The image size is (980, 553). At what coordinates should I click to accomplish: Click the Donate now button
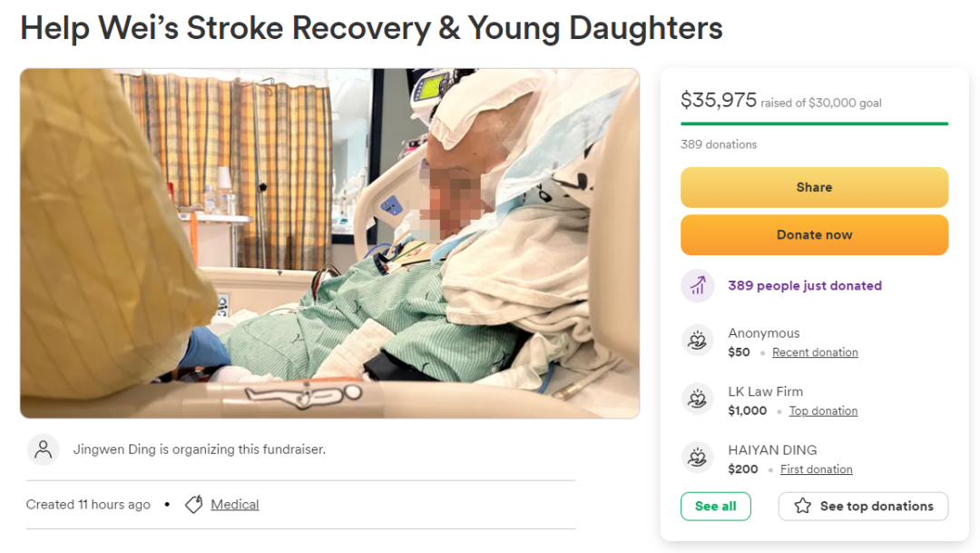(814, 234)
